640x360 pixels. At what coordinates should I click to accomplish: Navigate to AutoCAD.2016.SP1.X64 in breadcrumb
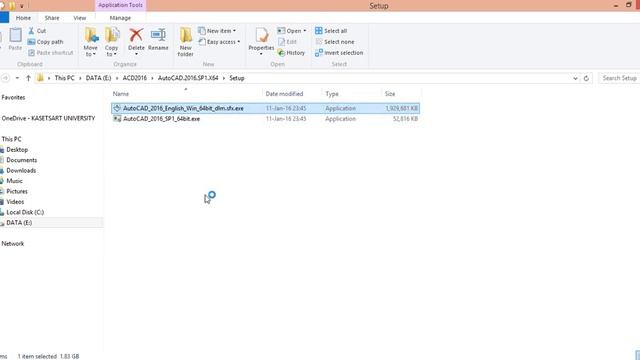click(188, 78)
